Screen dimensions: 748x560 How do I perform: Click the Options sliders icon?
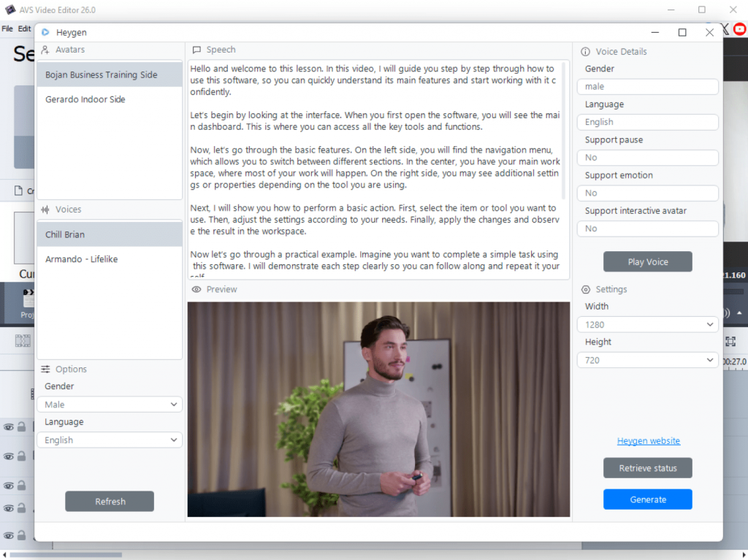pos(45,369)
